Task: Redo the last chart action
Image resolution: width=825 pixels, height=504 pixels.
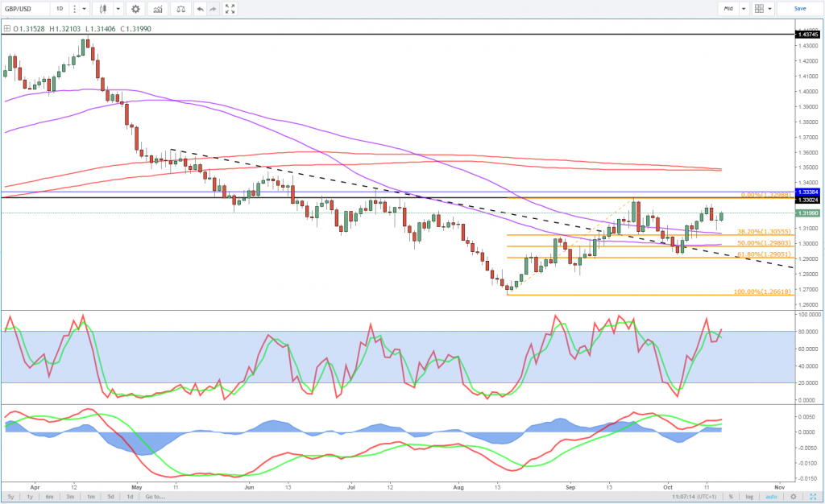Action: pyautogui.click(x=213, y=9)
